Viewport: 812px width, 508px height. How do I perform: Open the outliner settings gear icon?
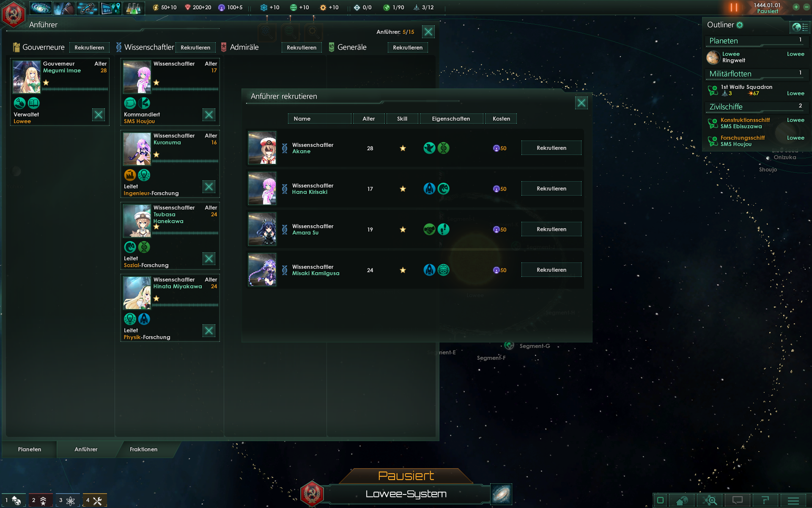tap(740, 25)
